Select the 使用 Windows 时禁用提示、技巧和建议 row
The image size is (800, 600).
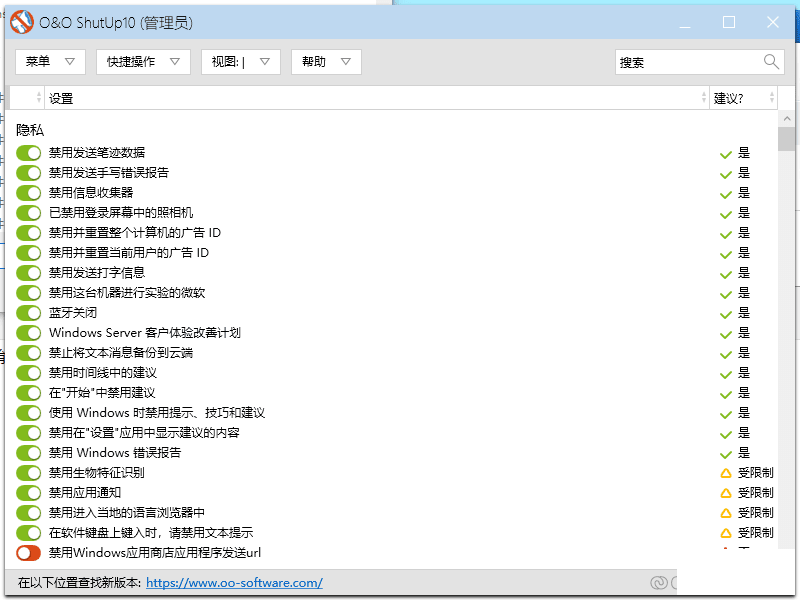(157, 413)
